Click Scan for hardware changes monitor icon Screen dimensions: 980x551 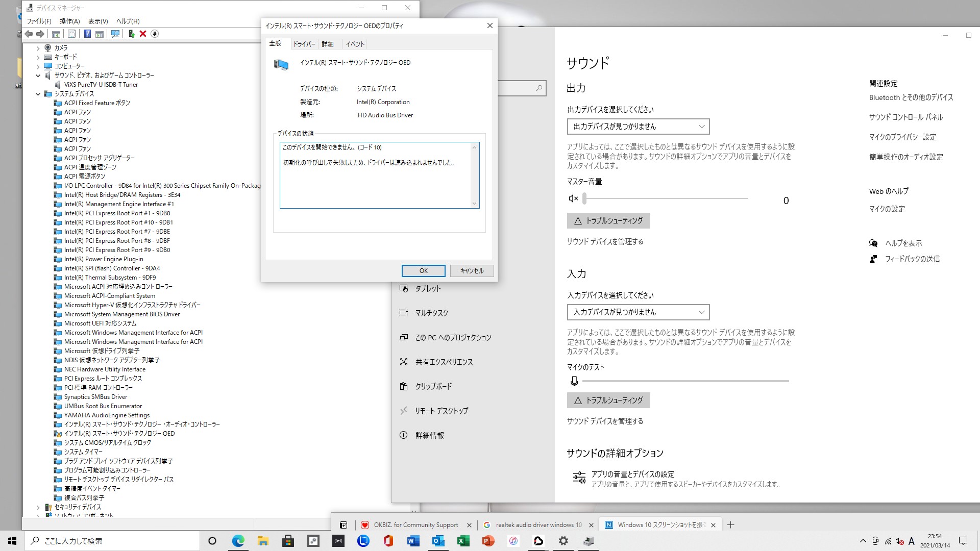tap(115, 34)
